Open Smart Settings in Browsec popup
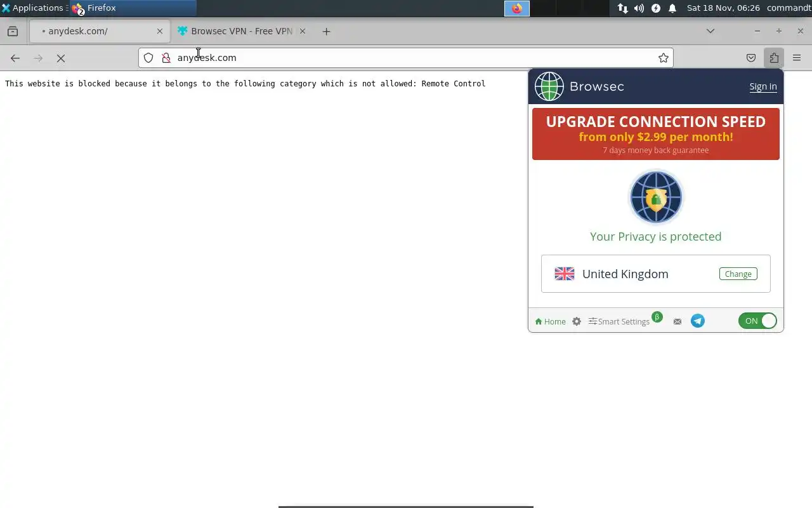The image size is (812, 508). pyautogui.click(x=619, y=321)
